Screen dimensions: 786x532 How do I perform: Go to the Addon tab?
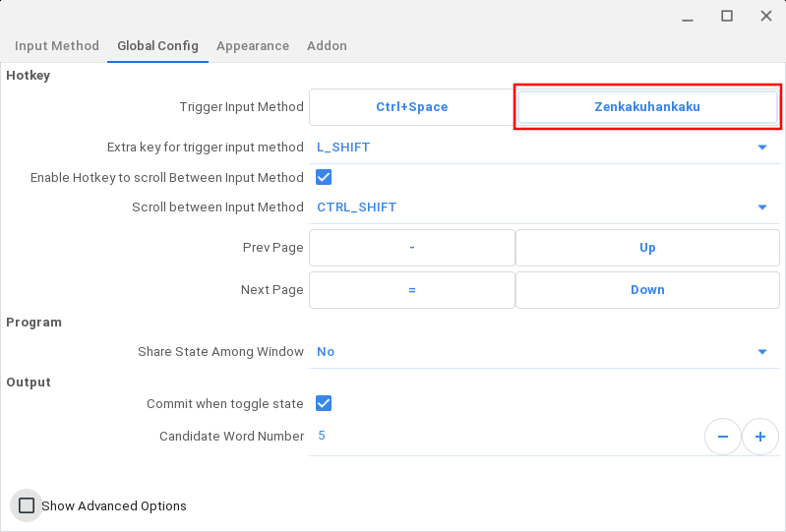[327, 46]
